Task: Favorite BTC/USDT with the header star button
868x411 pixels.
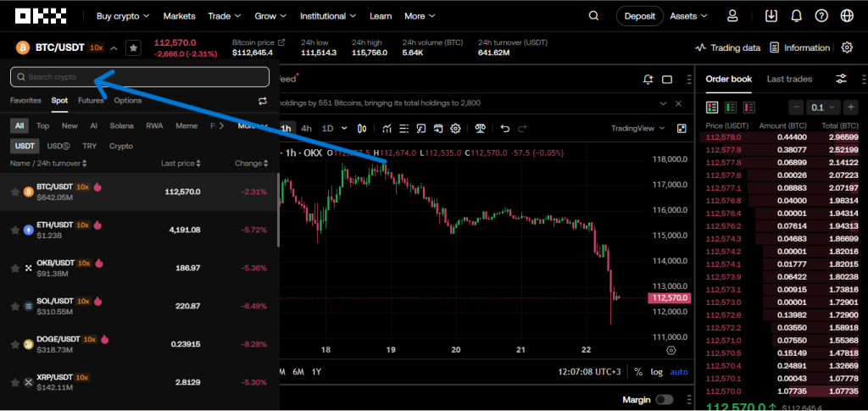Action: pos(133,48)
